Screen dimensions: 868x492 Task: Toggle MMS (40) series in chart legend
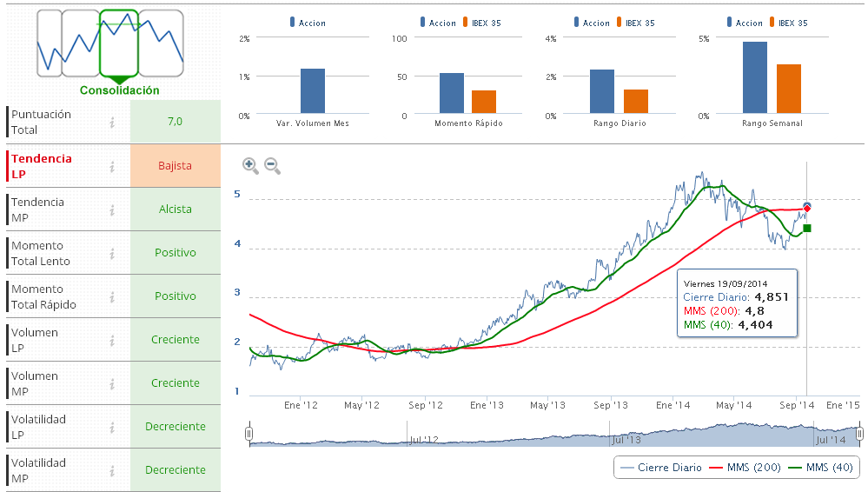click(822, 468)
